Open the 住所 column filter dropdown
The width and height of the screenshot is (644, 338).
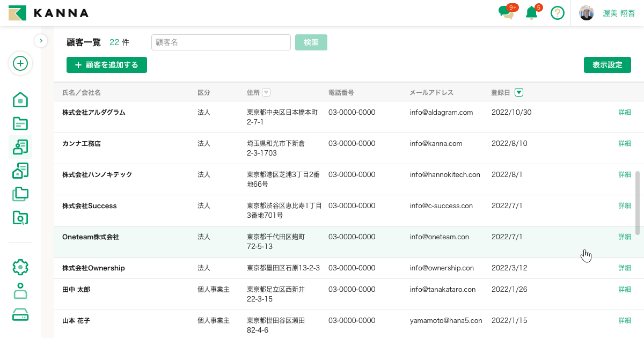[x=266, y=92]
